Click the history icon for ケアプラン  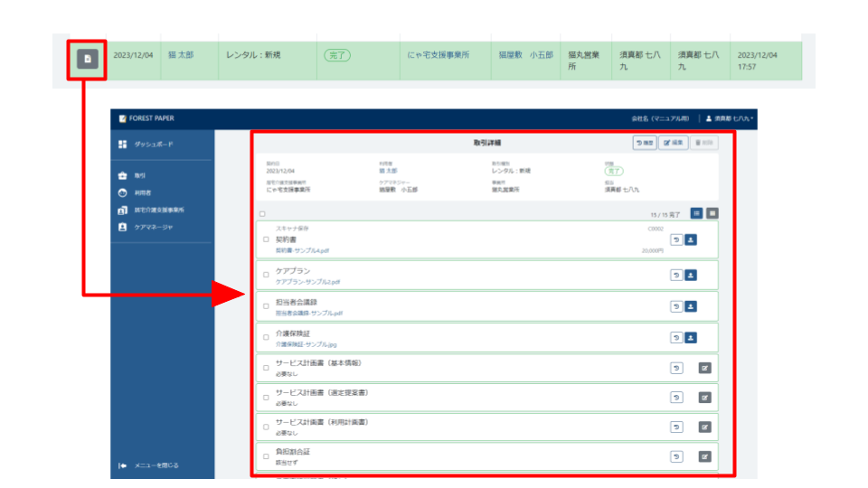[675, 275]
